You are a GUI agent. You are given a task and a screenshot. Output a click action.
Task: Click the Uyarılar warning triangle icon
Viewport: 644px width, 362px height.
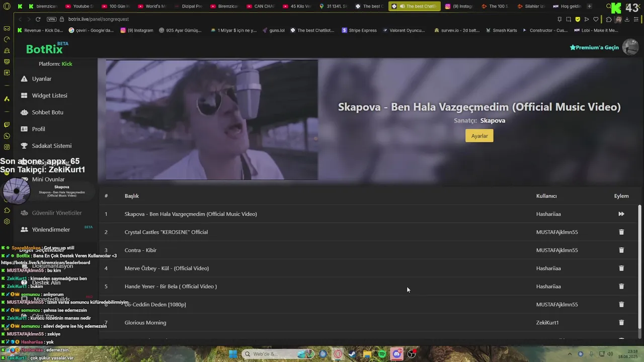pyautogui.click(x=24, y=79)
